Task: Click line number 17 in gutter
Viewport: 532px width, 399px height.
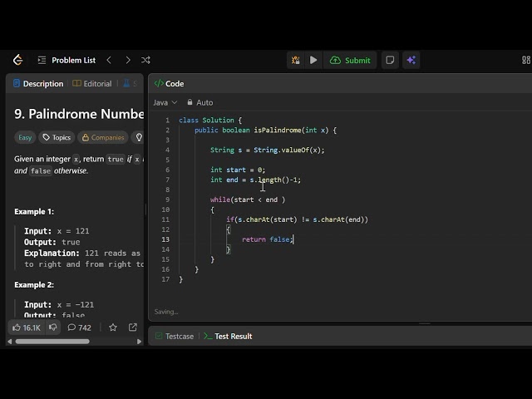Action: click(165, 279)
